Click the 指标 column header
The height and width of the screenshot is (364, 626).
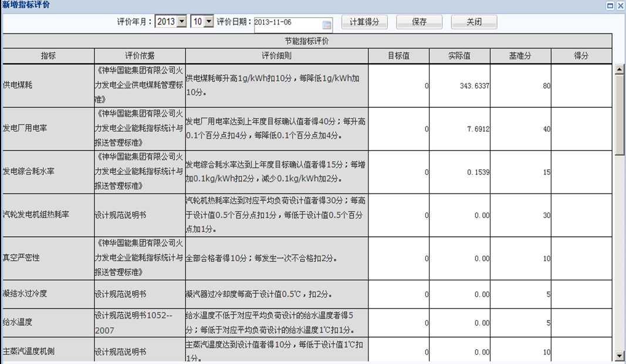pyautogui.click(x=49, y=56)
